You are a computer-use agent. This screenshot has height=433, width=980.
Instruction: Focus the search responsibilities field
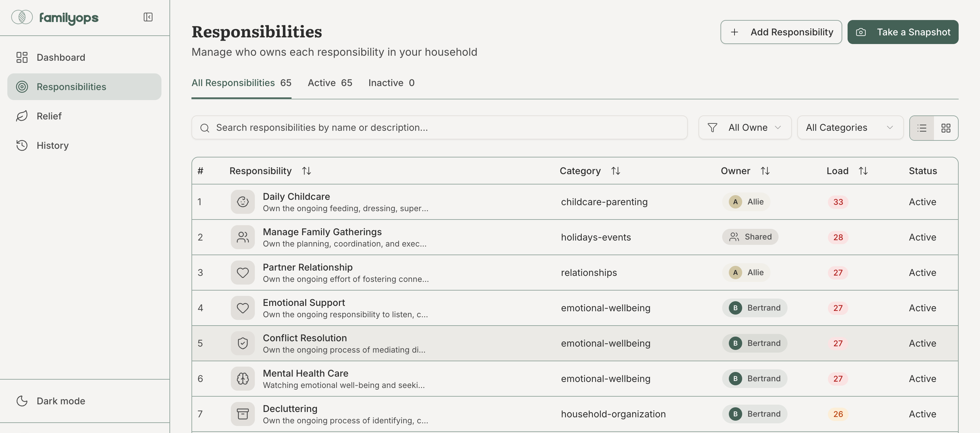pos(439,127)
